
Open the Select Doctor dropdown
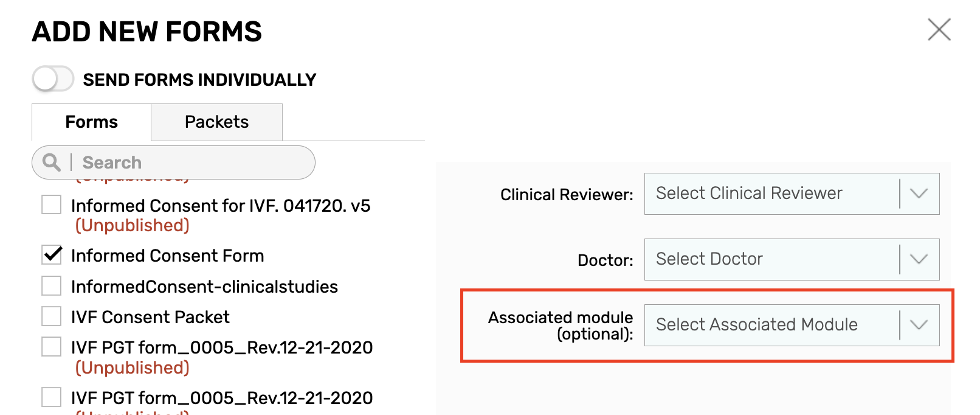pyautogui.click(x=792, y=259)
